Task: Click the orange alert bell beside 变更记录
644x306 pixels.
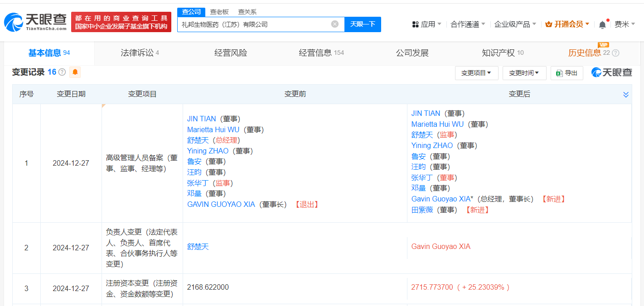Action: pyautogui.click(x=75, y=72)
